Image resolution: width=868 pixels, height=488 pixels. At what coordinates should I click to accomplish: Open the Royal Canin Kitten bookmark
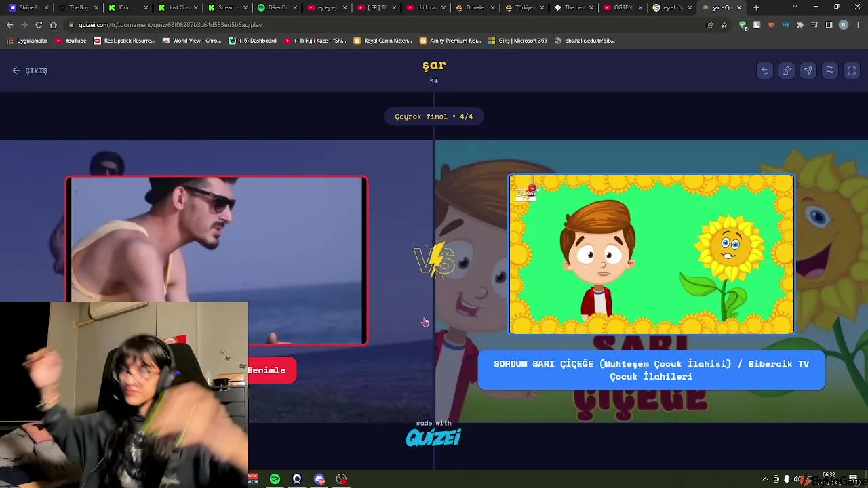[383, 41]
